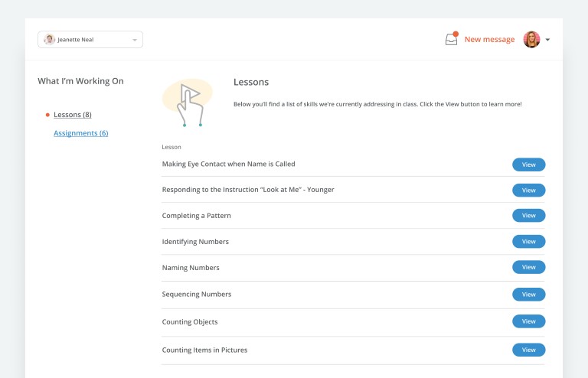Screen dimensions: 588x378
Task: View Making Eye Contact when Name is Called
Action: coord(529,165)
